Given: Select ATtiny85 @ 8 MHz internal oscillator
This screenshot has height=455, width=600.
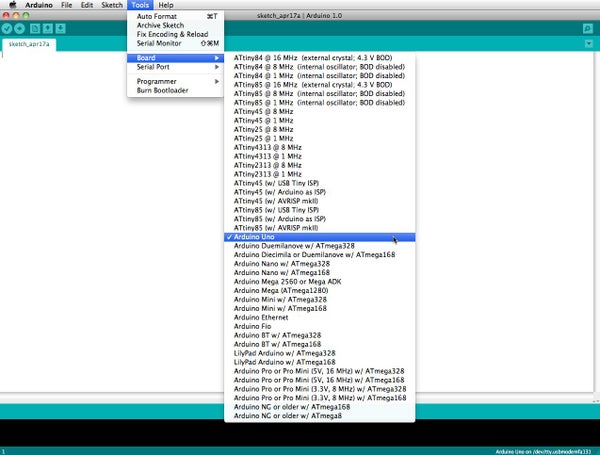Looking at the screenshot, I should (x=320, y=94).
